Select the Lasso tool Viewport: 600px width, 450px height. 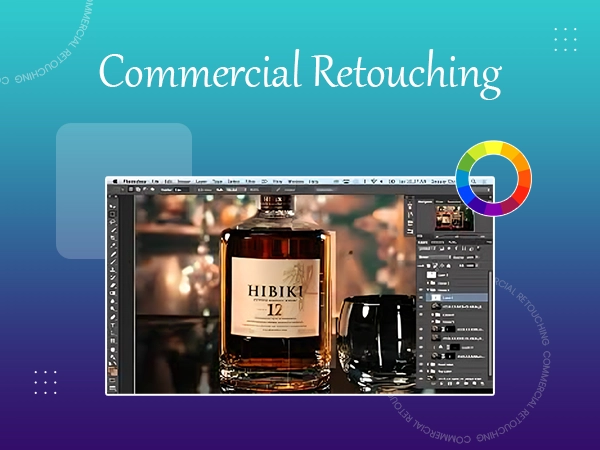click(x=113, y=224)
